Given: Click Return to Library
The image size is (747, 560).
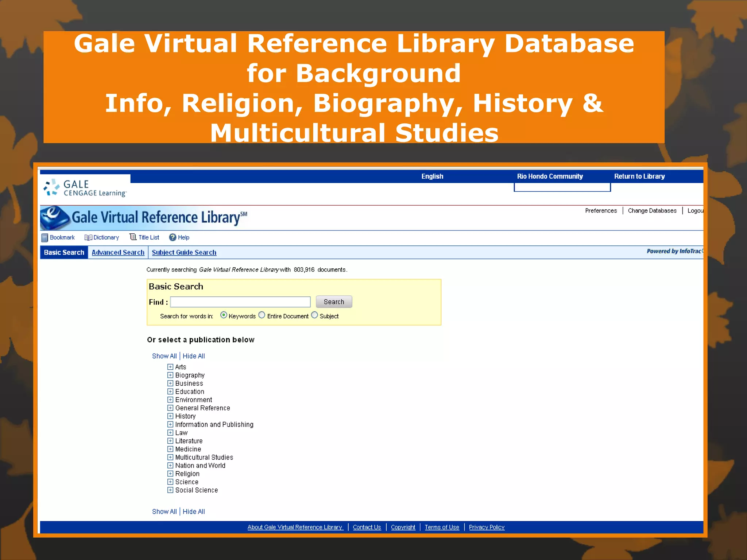Looking at the screenshot, I should pos(639,176).
